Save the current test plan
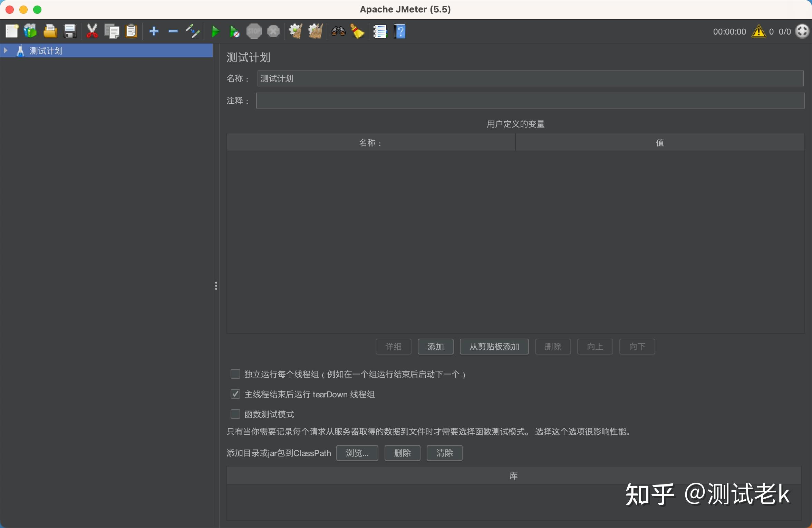812x528 pixels. point(70,31)
